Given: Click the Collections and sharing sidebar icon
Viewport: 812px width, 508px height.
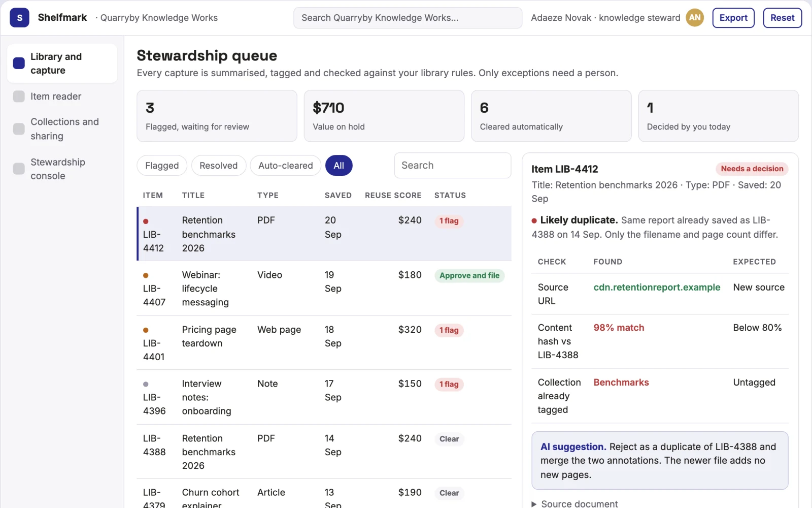Looking at the screenshot, I should (19, 129).
